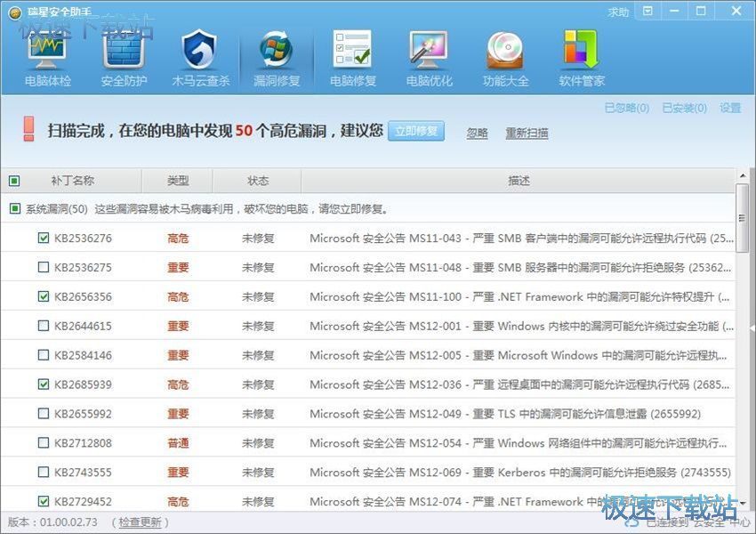The width and height of the screenshot is (756, 534).
Task: Select the MS12-001 Windows 内核 description
Action: point(522,326)
